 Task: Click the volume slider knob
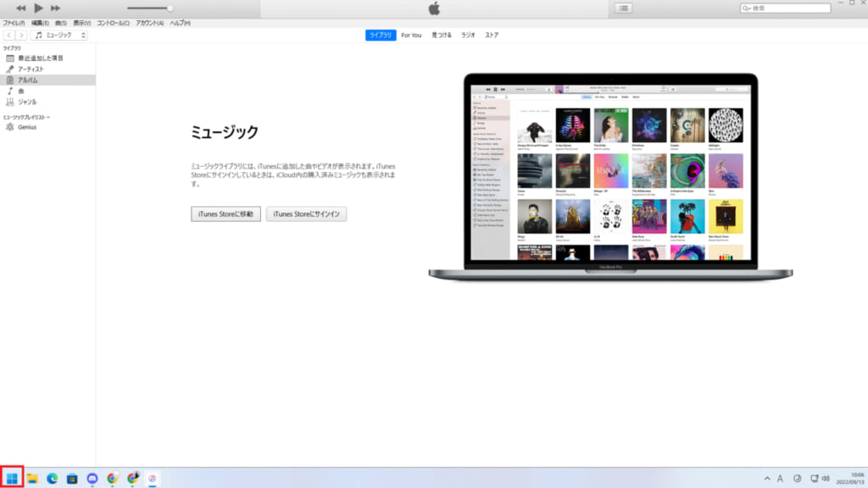(170, 8)
